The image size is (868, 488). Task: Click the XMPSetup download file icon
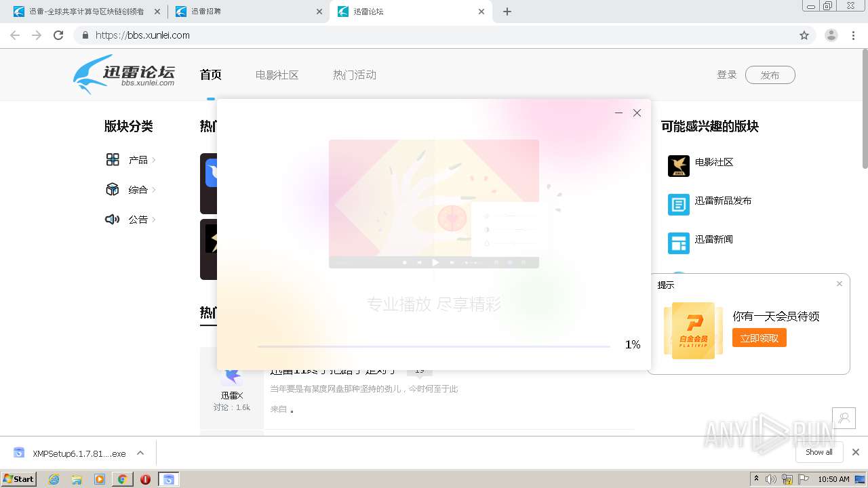[x=19, y=453]
